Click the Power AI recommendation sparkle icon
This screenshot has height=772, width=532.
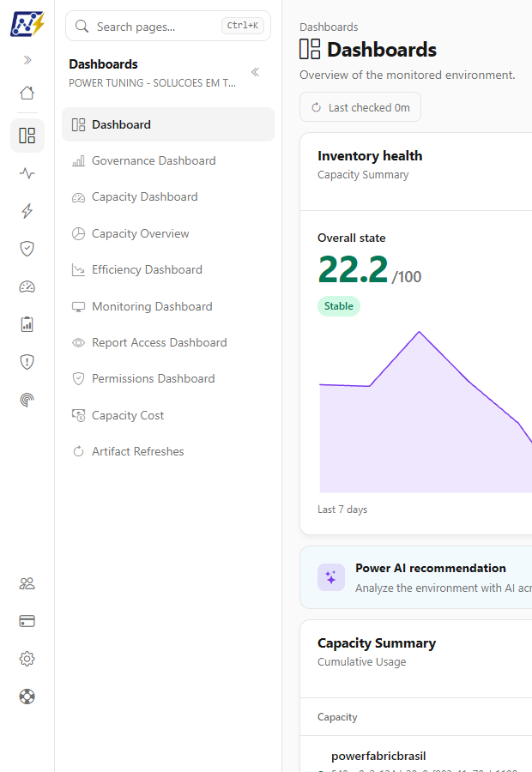pos(331,577)
